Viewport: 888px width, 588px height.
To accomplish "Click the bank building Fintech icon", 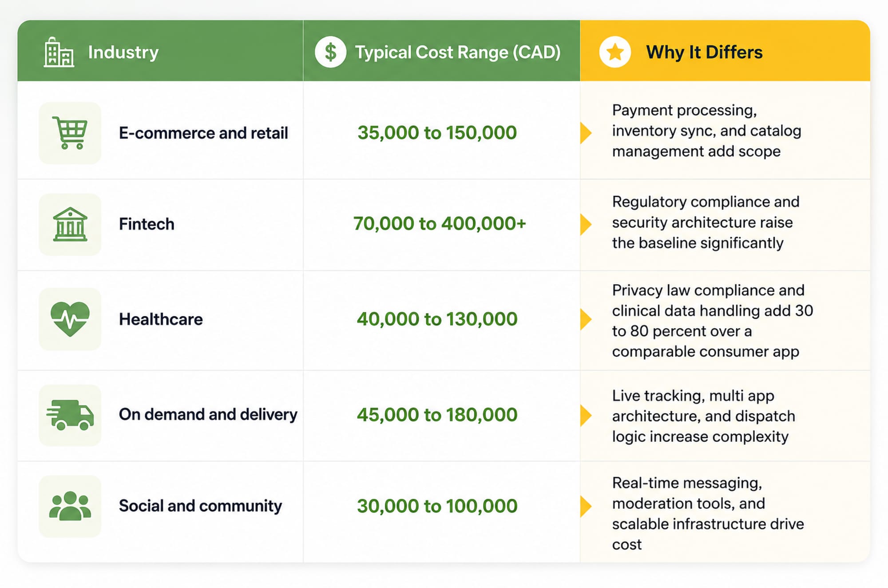I will 70,224.
